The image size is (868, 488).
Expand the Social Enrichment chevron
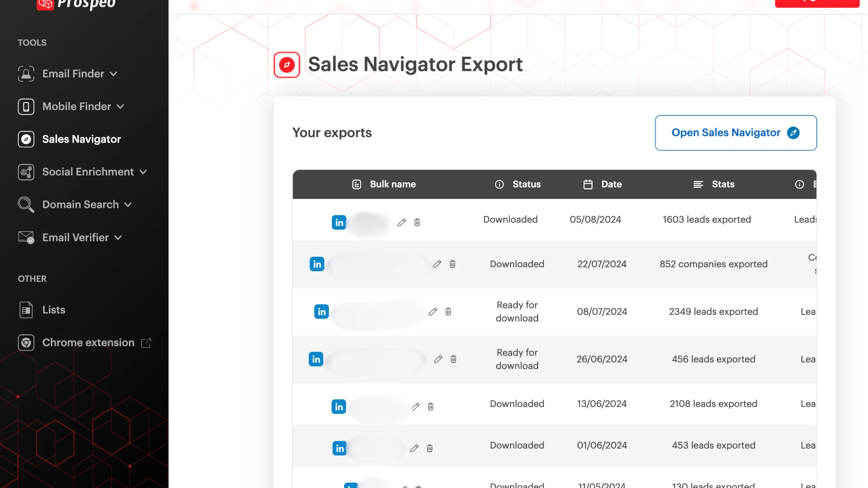point(143,172)
